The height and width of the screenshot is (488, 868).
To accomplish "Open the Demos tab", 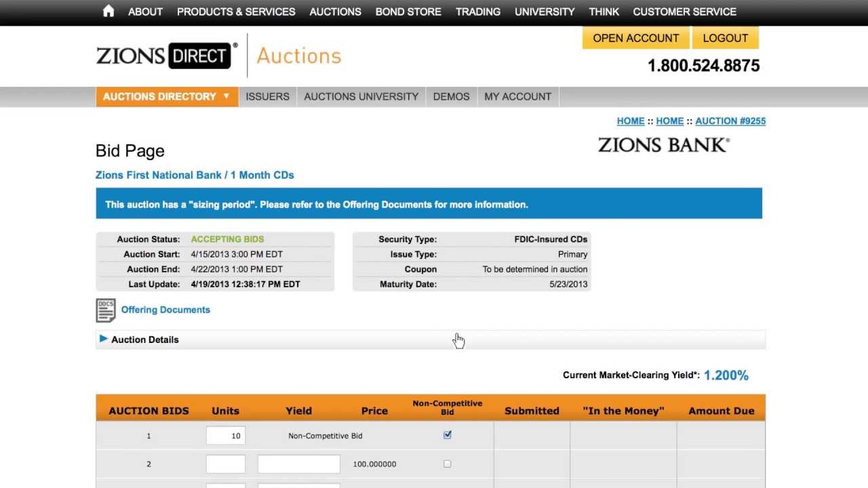I will click(x=451, y=96).
